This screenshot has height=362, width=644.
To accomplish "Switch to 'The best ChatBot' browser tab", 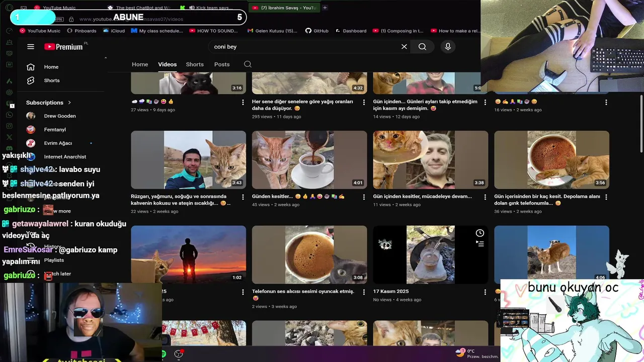I will [138, 8].
